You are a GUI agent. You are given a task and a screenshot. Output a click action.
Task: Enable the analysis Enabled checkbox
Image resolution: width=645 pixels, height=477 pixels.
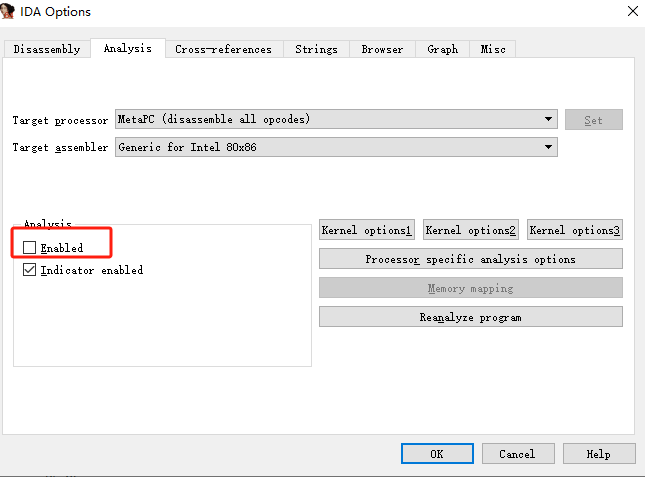30,247
